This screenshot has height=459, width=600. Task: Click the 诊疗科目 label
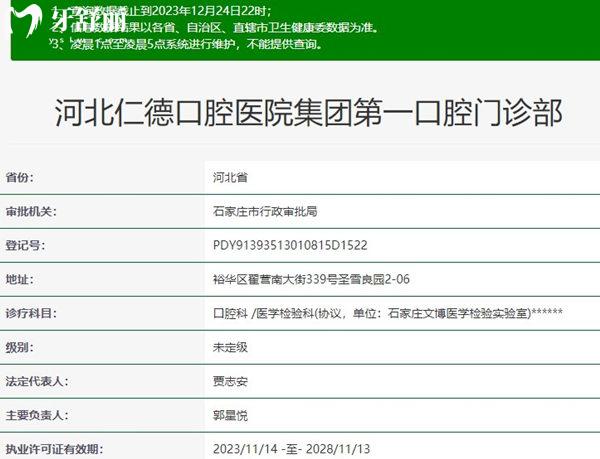(31, 313)
